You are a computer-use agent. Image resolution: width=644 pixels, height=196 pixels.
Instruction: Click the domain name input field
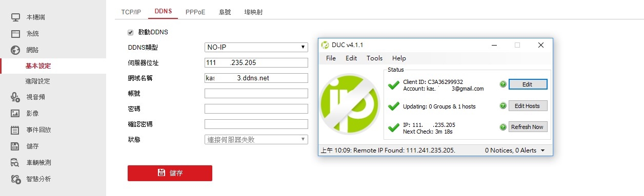(x=256, y=78)
